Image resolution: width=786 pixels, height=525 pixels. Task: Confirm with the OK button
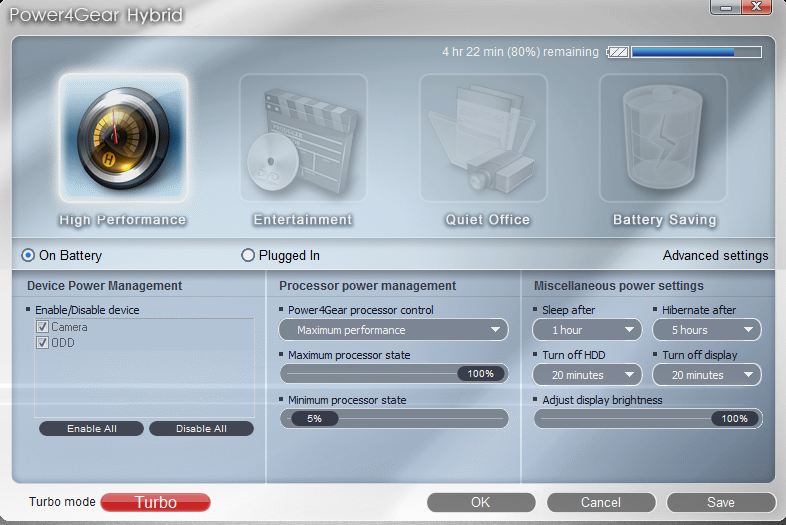[x=481, y=502]
